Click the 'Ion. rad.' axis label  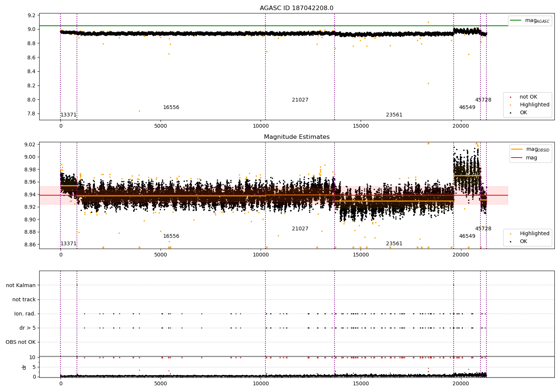(25, 314)
